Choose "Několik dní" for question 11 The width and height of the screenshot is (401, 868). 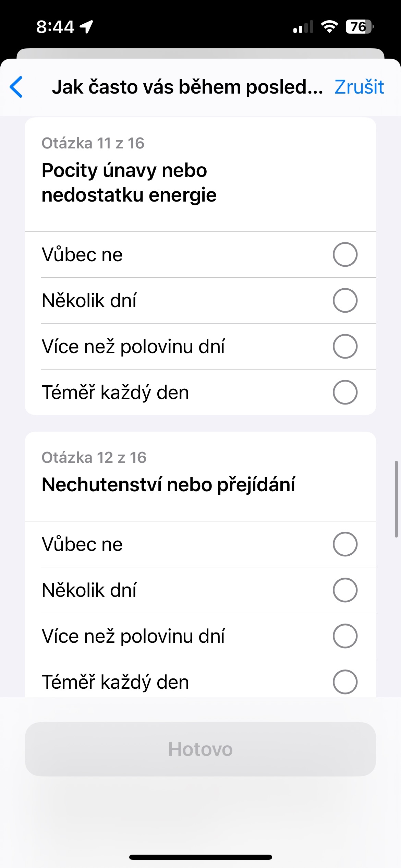coord(345,301)
